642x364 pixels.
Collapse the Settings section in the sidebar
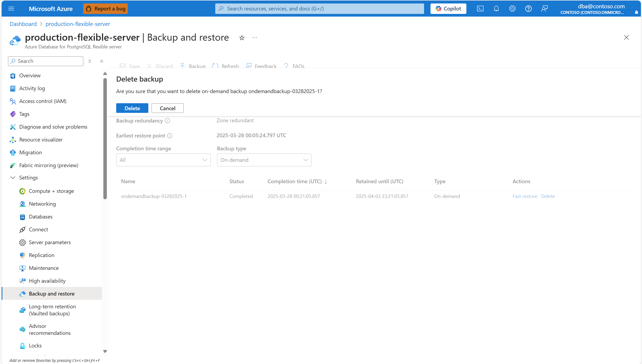pos(13,178)
